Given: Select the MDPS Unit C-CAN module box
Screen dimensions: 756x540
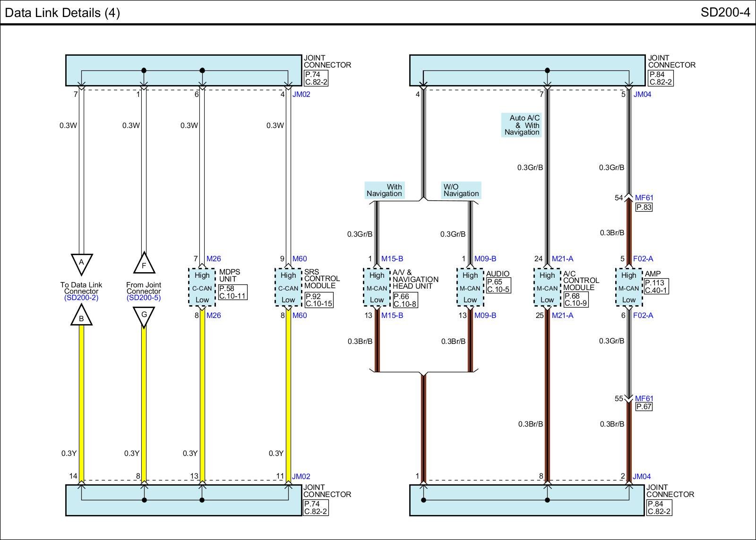Looking at the screenshot, I should coord(202,287).
